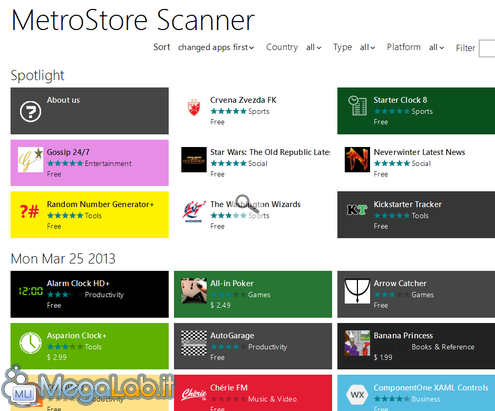Viewport: 495px width, 411px height.
Task: Open the Sort 'changed apps first' dropdown
Action: click(216, 47)
